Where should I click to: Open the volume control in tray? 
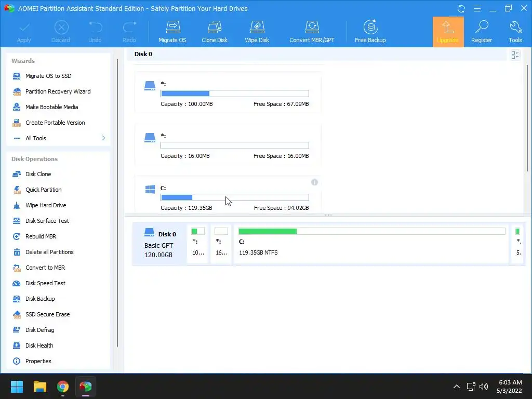click(x=484, y=387)
